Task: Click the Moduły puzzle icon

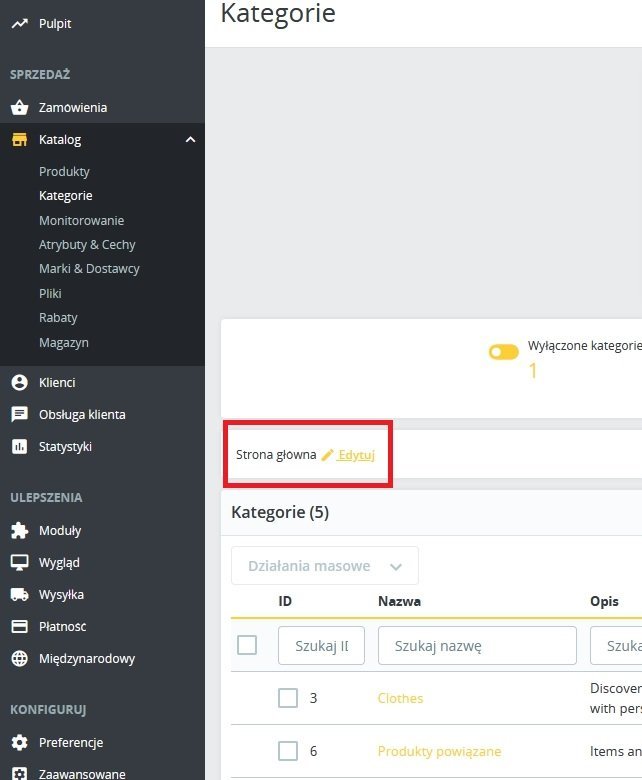Action: [19, 530]
